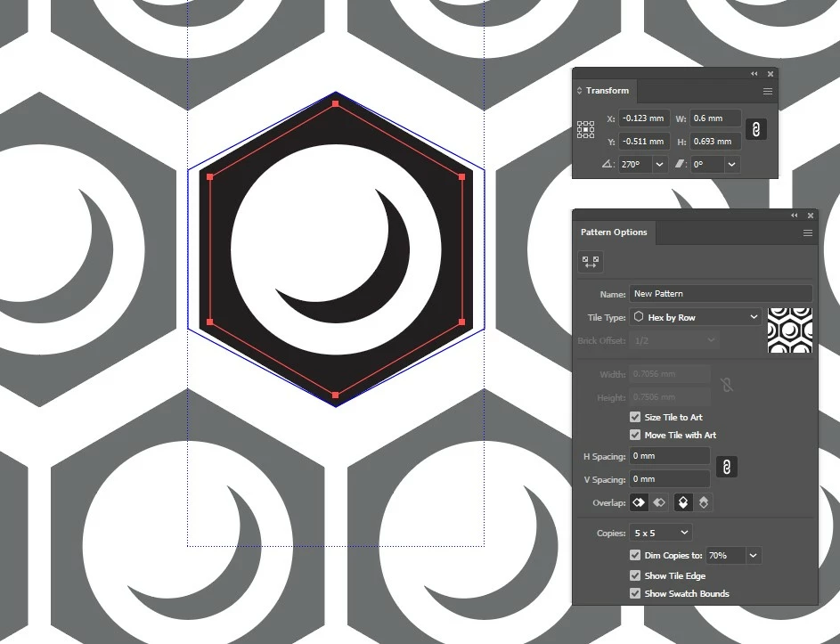Click the Dim Copies 70% field
The image size is (840, 644).
(x=726, y=556)
